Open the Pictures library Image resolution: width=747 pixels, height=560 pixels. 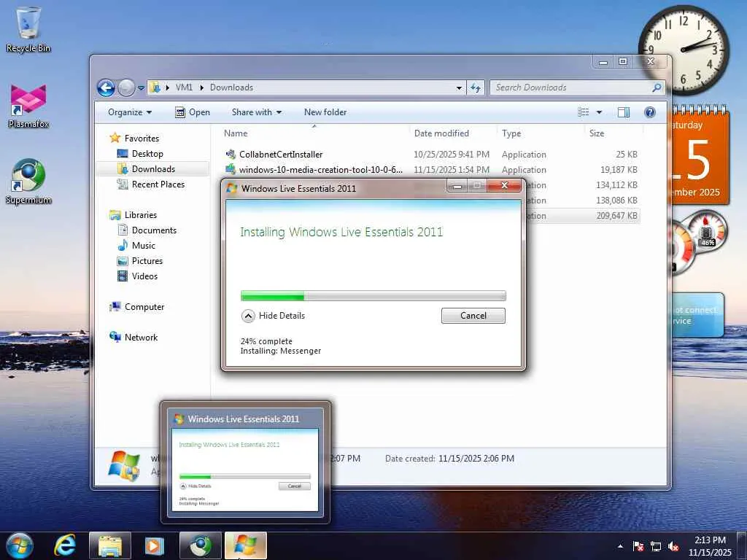pyautogui.click(x=147, y=261)
